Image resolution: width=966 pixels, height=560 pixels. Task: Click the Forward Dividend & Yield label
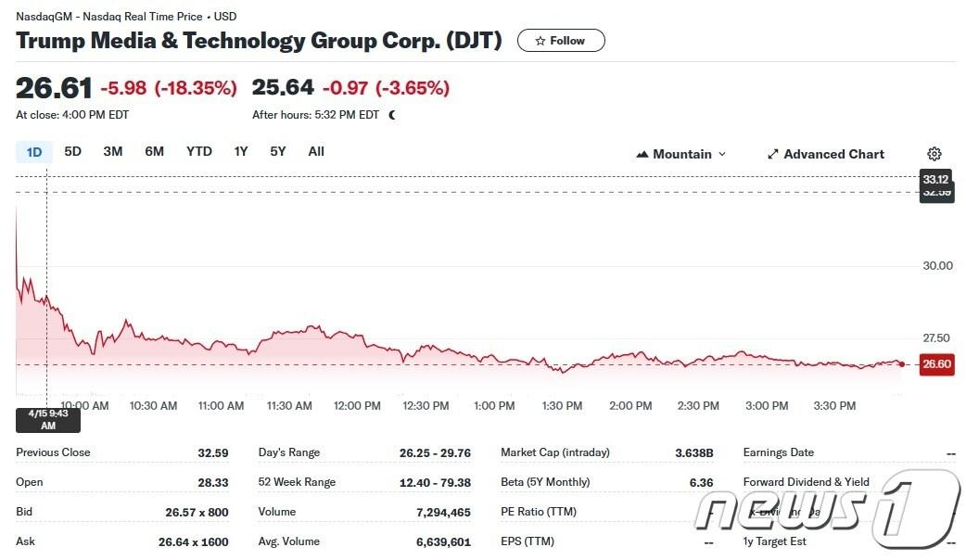pyautogui.click(x=806, y=482)
